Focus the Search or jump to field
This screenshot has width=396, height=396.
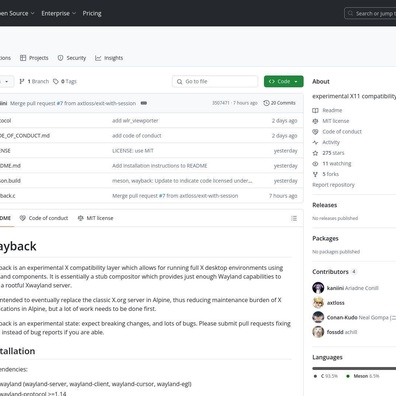[371, 13]
